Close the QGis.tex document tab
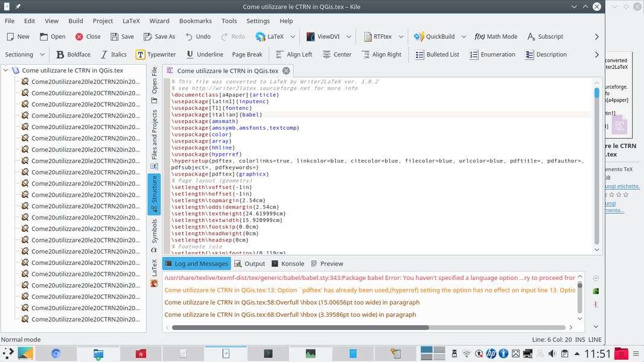Viewport: 644px width, 362px height. coord(286,71)
